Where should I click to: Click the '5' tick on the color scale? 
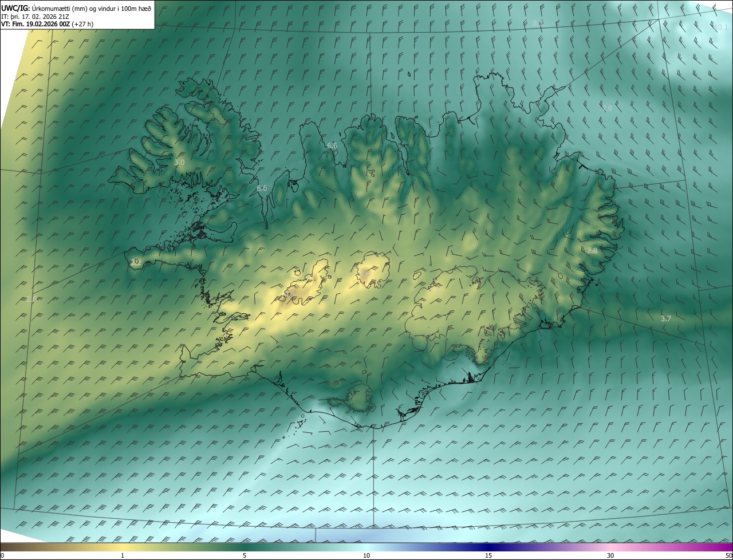point(245,555)
